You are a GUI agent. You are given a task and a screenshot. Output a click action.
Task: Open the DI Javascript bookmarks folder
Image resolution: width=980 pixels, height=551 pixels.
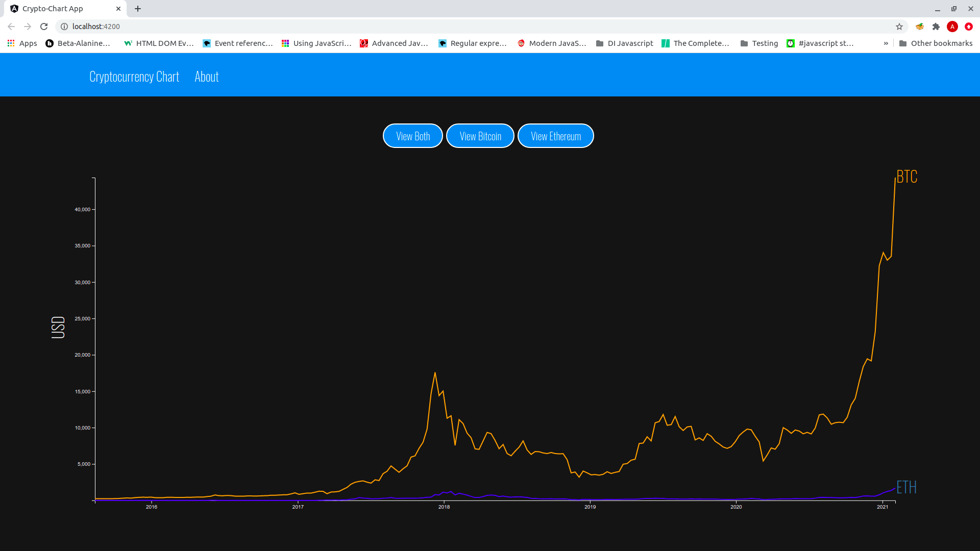click(x=624, y=43)
